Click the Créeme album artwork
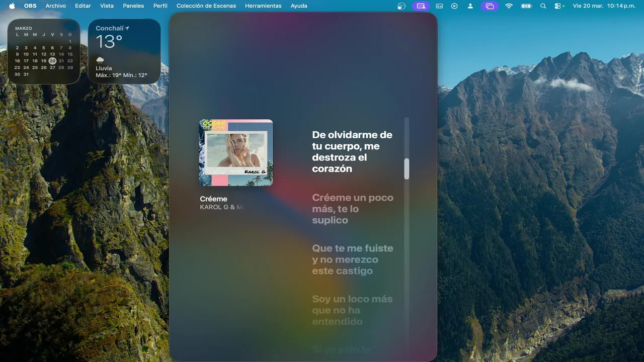644x362 pixels. 236,152
